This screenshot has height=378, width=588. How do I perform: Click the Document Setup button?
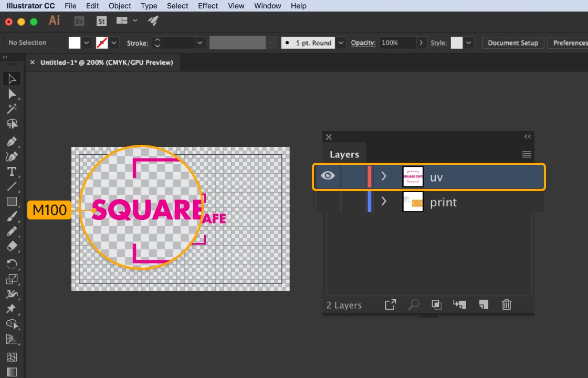(512, 43)
